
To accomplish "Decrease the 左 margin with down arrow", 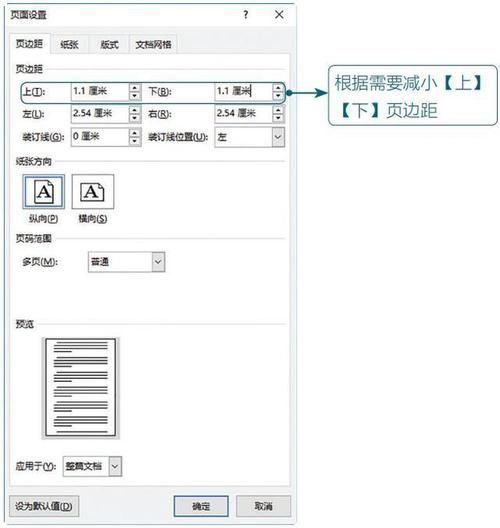I will (x=135, y=118).
